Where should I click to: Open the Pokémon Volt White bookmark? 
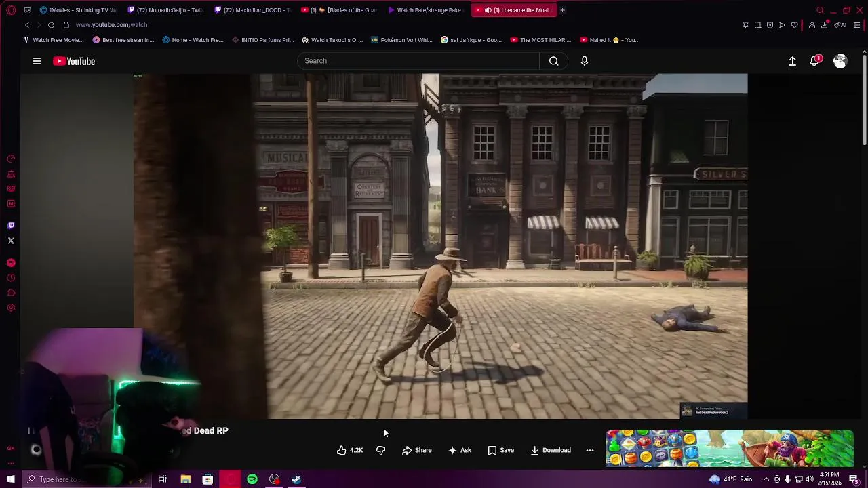coord(401,40)
